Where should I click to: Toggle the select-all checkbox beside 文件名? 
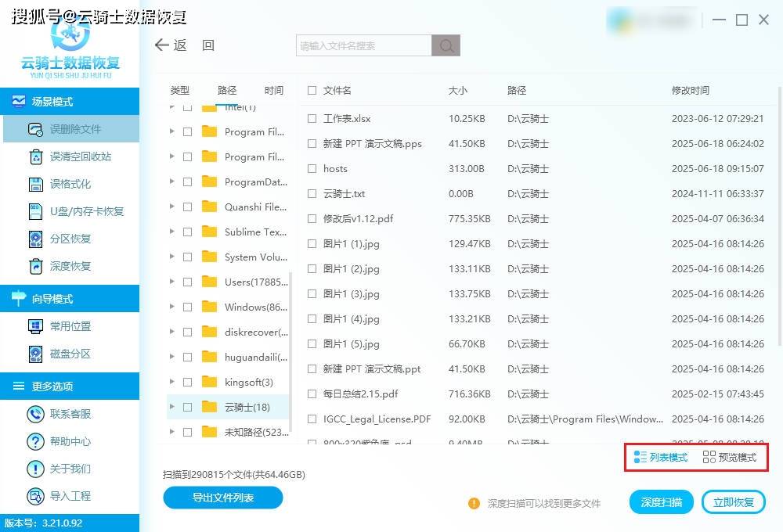pyautogui.click(x=312, y=91)
